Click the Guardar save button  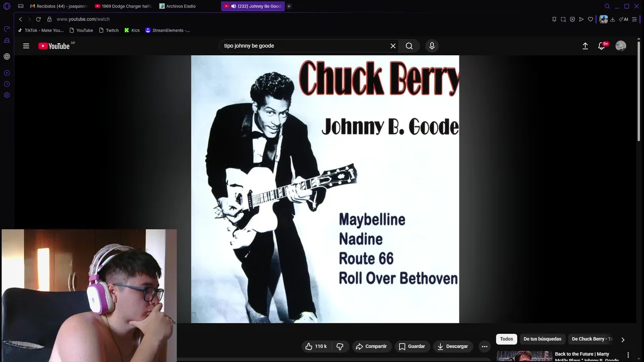(x=412, y=346)
